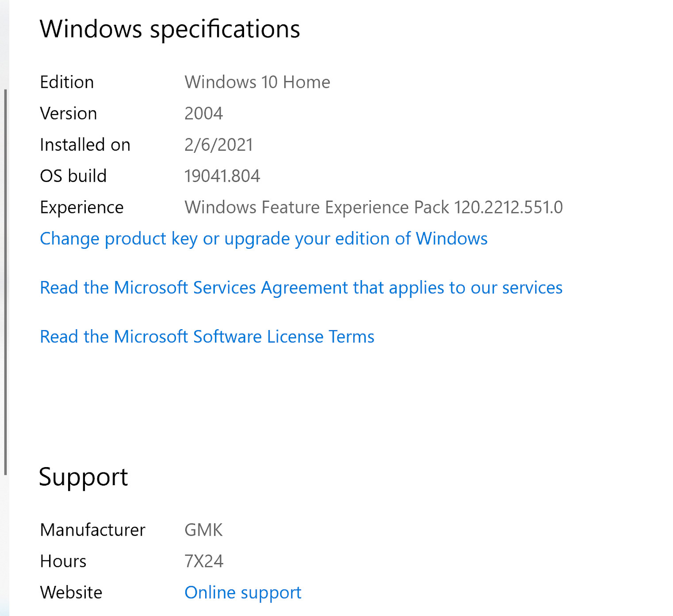Open the Online support website link
673x616 pixels.
tap(243, 593)
